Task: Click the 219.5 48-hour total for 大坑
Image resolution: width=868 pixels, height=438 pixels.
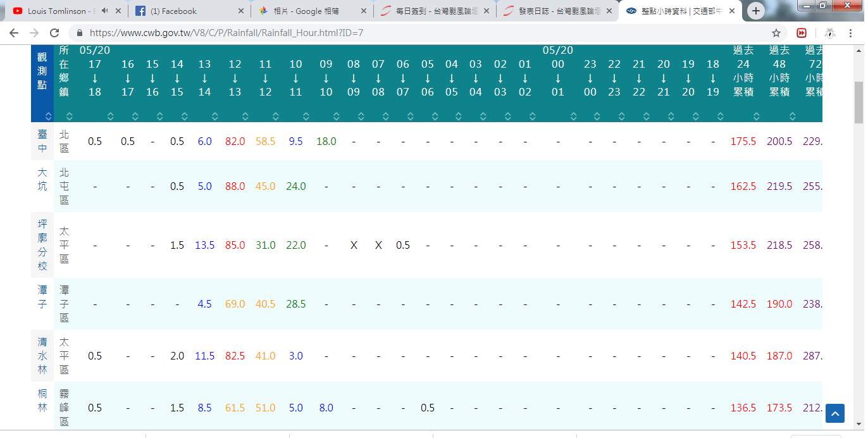Action: tap(779, 186)
